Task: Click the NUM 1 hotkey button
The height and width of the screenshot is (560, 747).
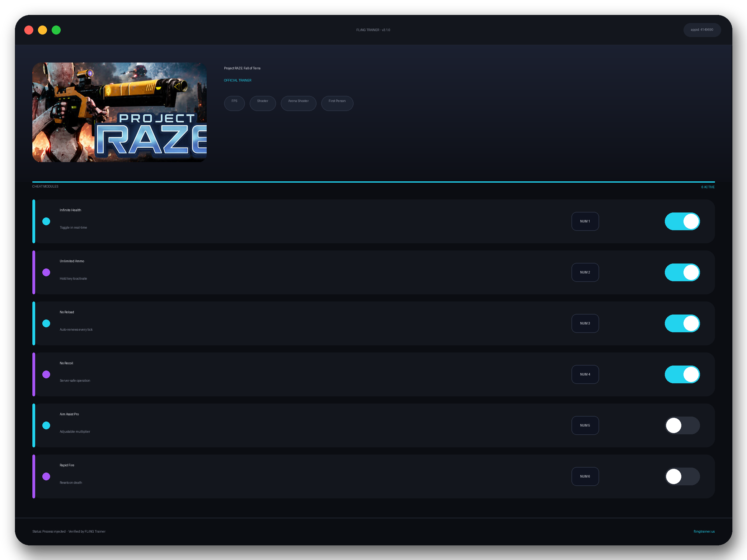Action: [x=585, y=221]
